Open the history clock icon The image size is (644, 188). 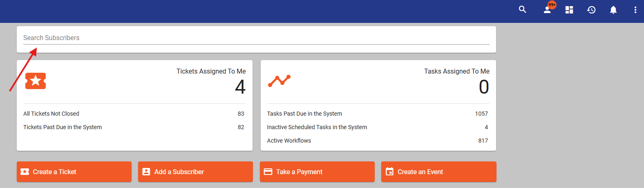tap(591, 10)
